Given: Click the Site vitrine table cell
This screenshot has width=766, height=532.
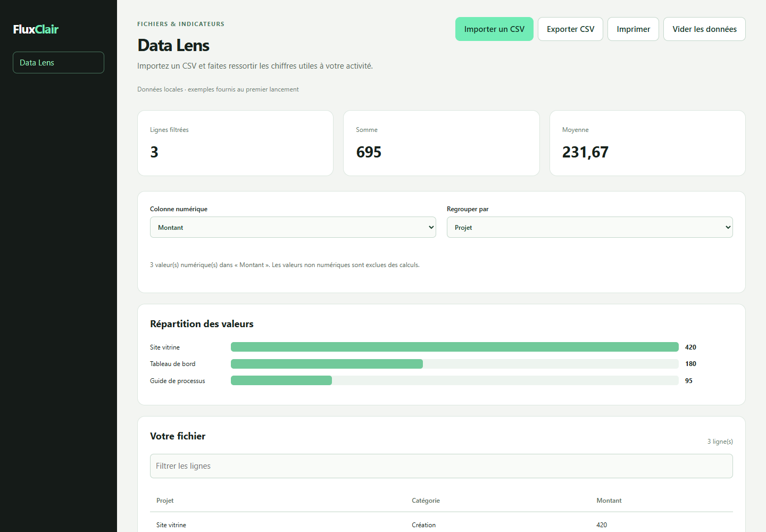Looking at the screenshot, I should tap(171, 525).
